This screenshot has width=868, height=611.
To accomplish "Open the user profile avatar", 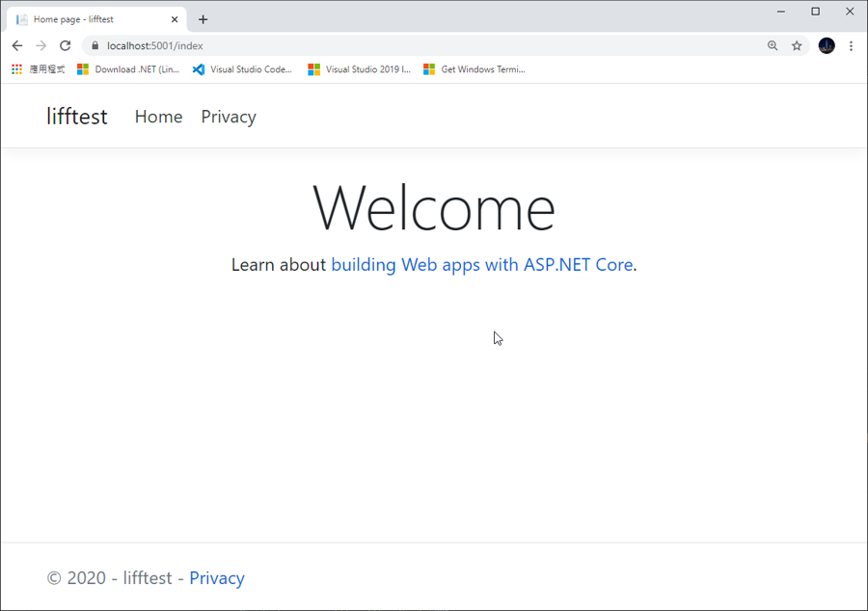I will click(x=827, y=45).
